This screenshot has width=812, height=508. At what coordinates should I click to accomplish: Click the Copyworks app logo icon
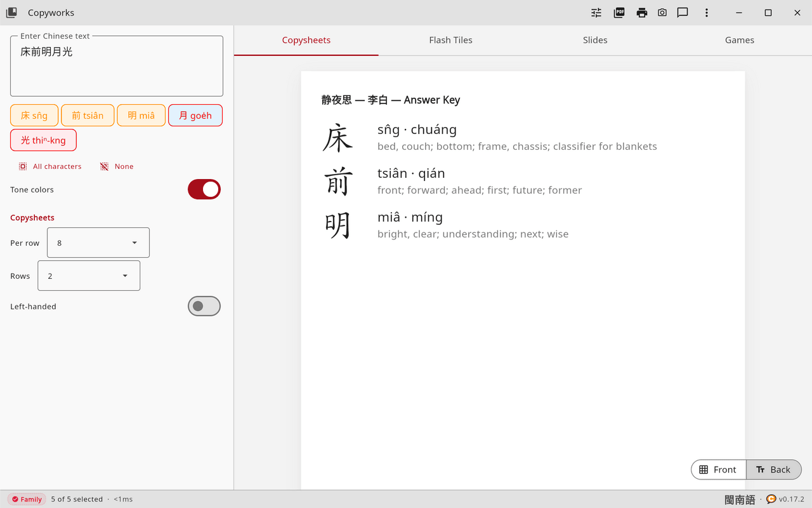[11, 13]
